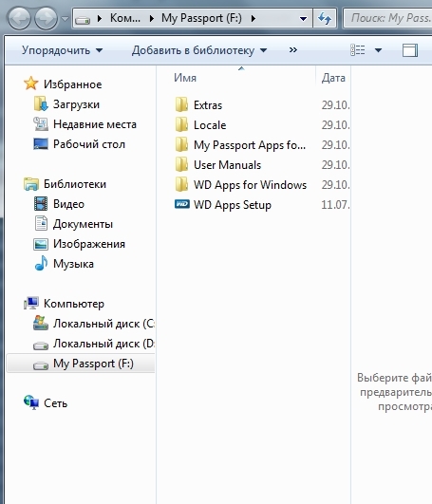
Task: Select the Locale folder name
Action: [210, 125]
